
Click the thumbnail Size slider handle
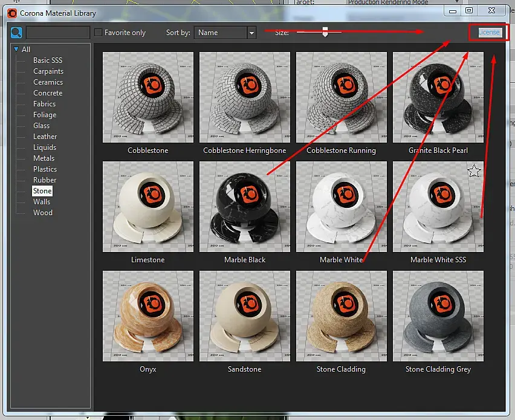pos(325,32)
